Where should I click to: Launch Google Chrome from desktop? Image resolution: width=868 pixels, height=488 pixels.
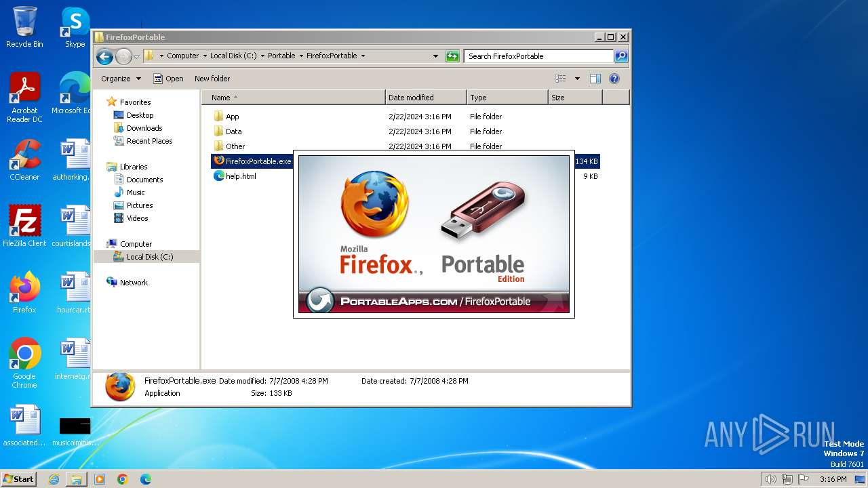click(24, 363)
